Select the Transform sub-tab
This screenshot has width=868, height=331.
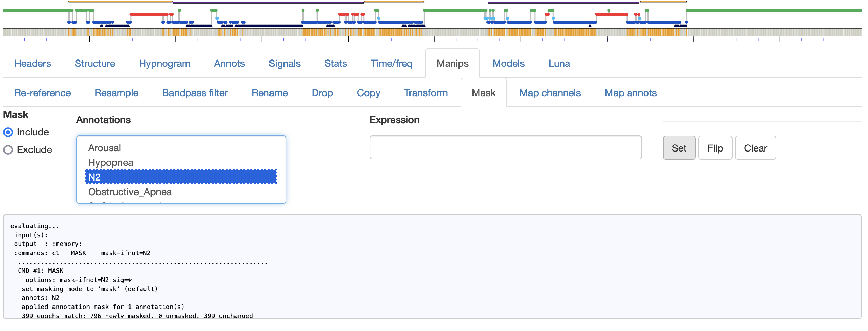[x=426, y=93]
